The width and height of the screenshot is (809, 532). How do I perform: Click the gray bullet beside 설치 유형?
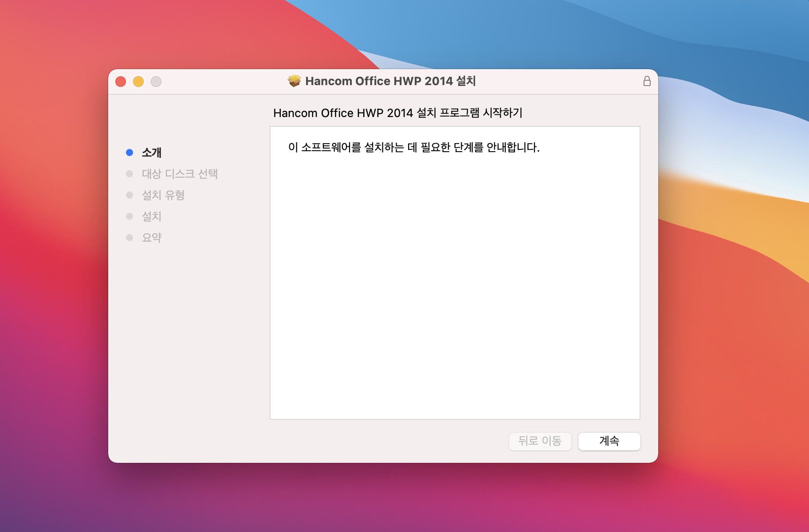pyautogui.click(x=130, y=195)
